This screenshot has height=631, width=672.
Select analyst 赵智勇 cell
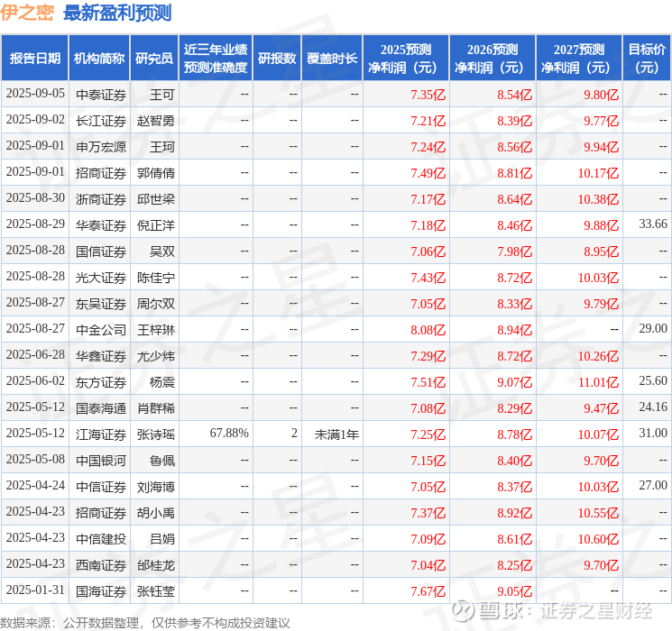coord(155,121)
